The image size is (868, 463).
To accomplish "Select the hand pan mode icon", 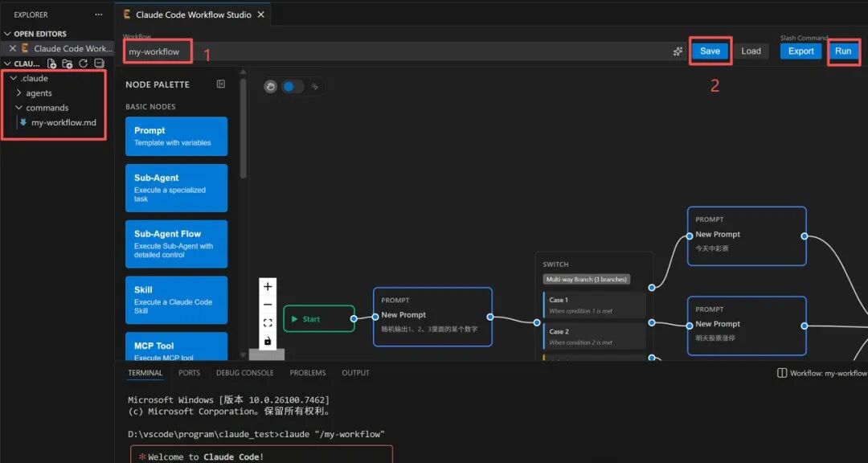I will [x=270, y=87].
